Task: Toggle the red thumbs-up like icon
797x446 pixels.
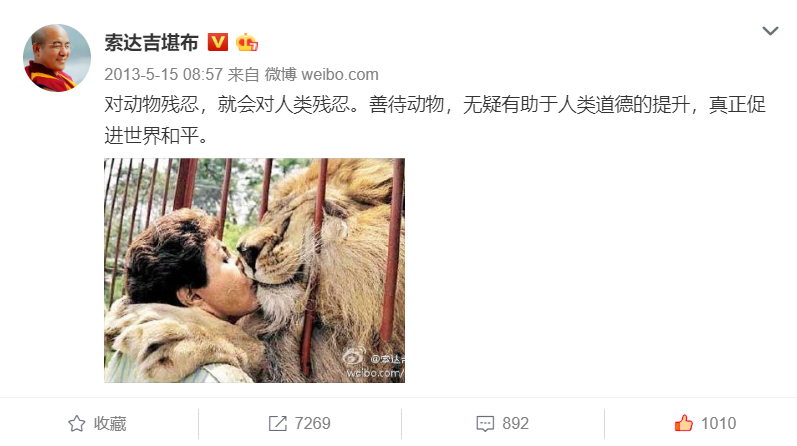Action: [684, 423]
